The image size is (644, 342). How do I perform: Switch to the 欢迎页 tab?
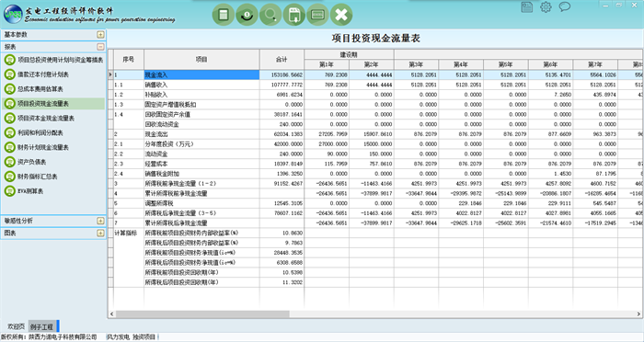tap(17, 326)
